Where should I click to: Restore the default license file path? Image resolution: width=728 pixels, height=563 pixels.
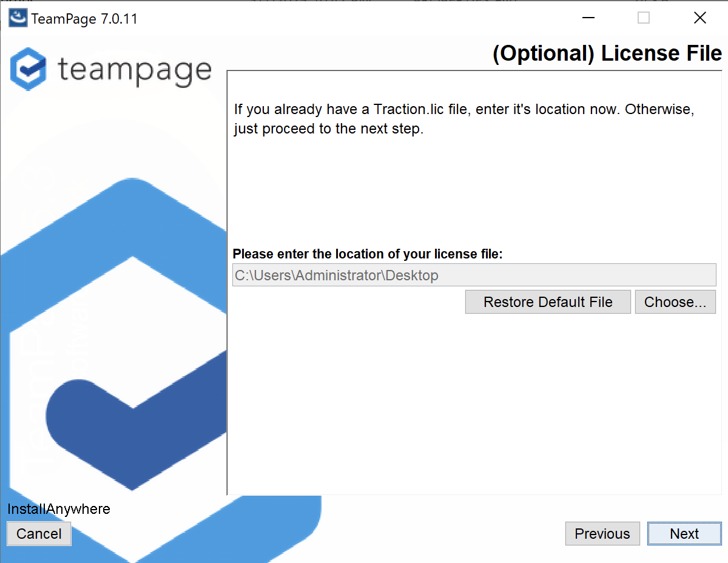point(548,302)
